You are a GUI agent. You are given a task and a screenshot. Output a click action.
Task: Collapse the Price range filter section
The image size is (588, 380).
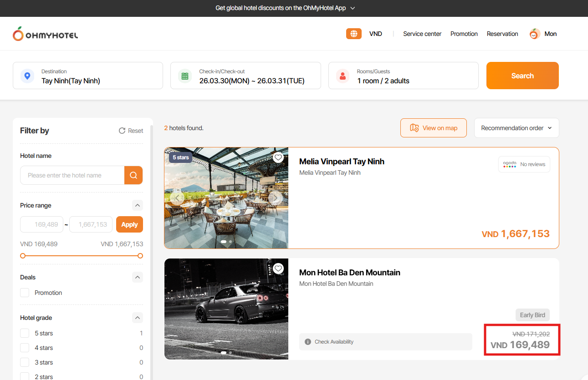tap(138, 205)
